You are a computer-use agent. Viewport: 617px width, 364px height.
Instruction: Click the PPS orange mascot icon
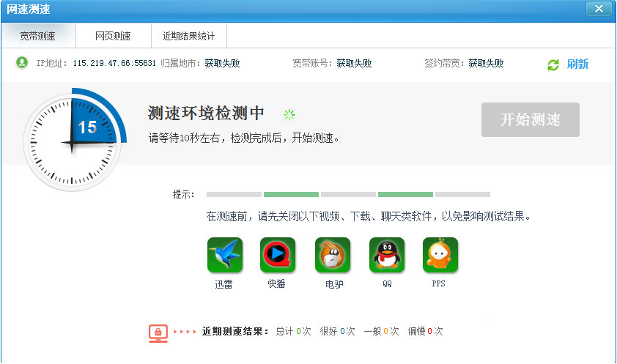[x=440, y=255]
